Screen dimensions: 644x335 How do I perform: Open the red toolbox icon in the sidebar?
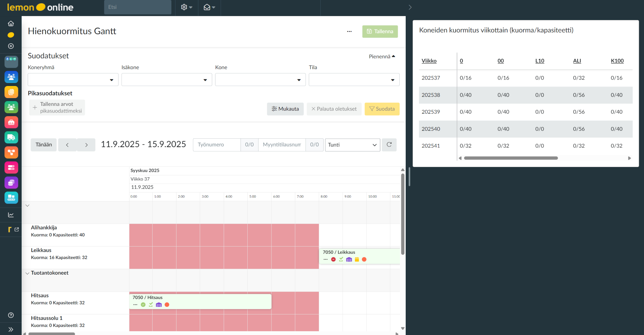11,122
